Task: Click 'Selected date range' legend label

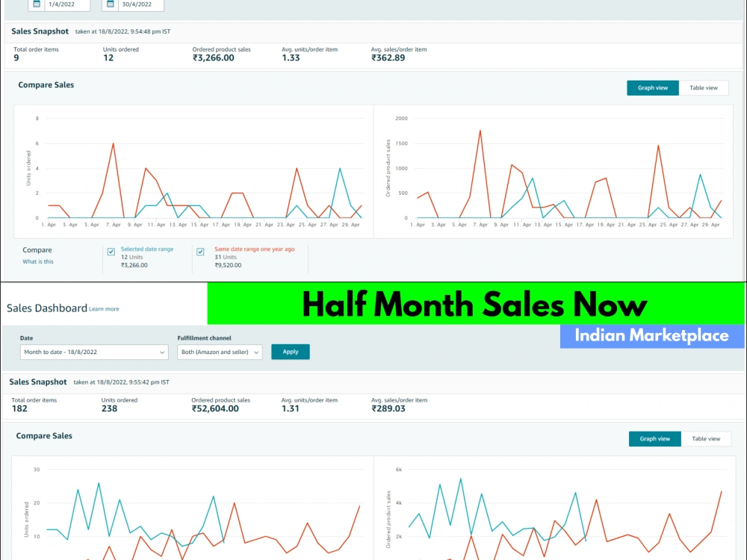Action: pyautogui.click(x=147, y=249)
